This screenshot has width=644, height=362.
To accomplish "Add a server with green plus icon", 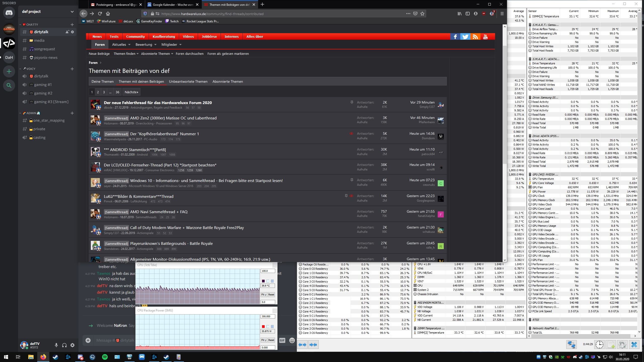I will pos(9,71).
